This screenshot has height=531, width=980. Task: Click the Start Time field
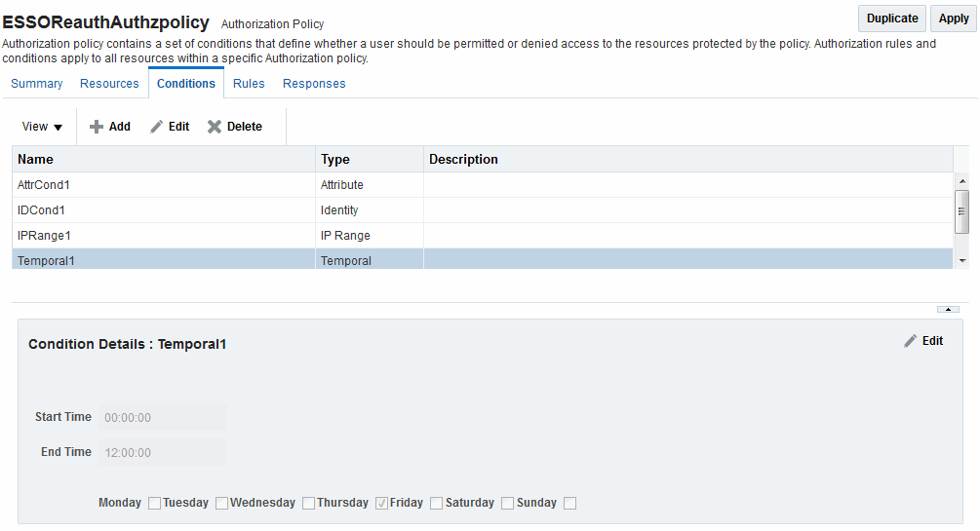tap(163, 417)
